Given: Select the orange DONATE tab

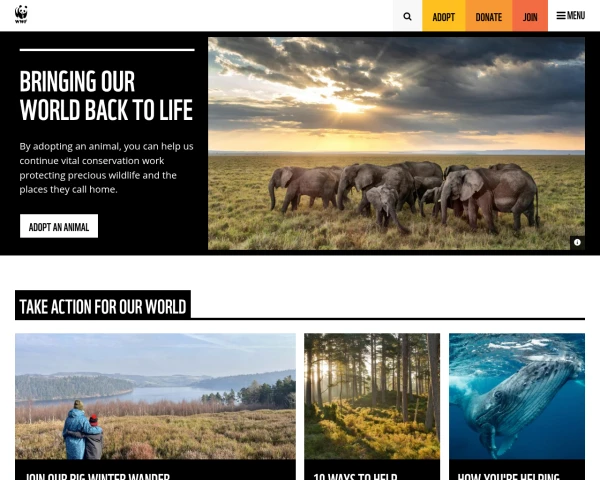Looking at the screenshot, I should click(x=489, y=16).
